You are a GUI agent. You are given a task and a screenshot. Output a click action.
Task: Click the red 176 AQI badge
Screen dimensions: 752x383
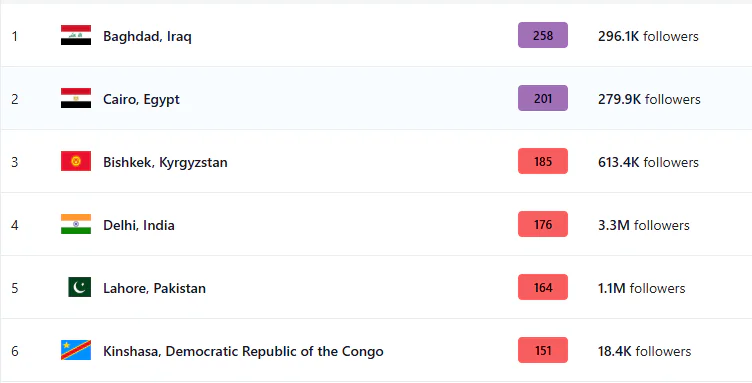(543, 224)
